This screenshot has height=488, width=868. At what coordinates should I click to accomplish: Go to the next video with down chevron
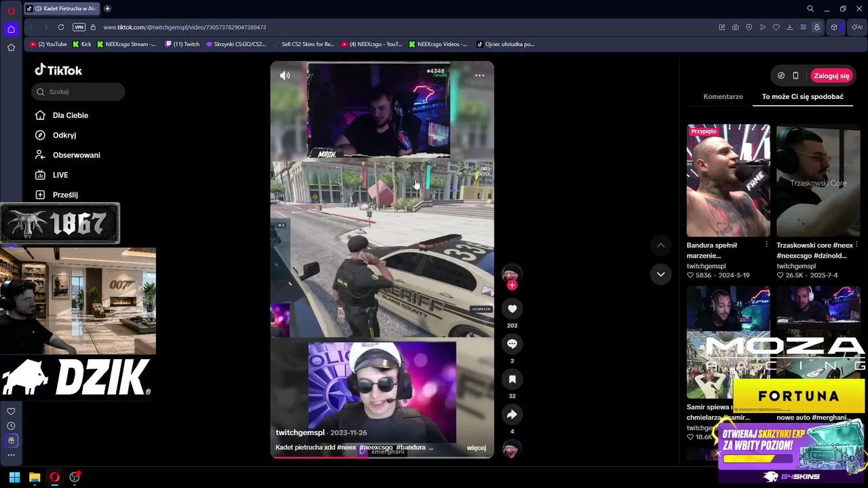(x=660, y=274)
